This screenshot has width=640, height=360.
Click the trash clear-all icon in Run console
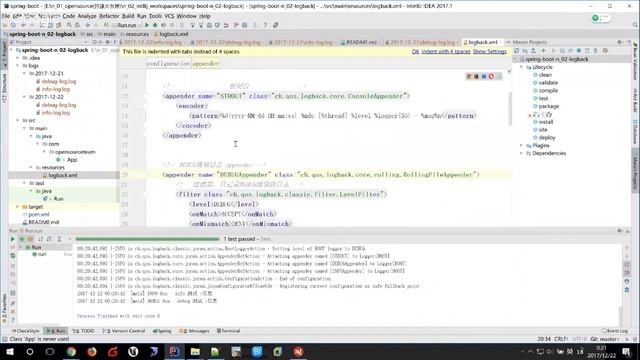tap(627, 290)
